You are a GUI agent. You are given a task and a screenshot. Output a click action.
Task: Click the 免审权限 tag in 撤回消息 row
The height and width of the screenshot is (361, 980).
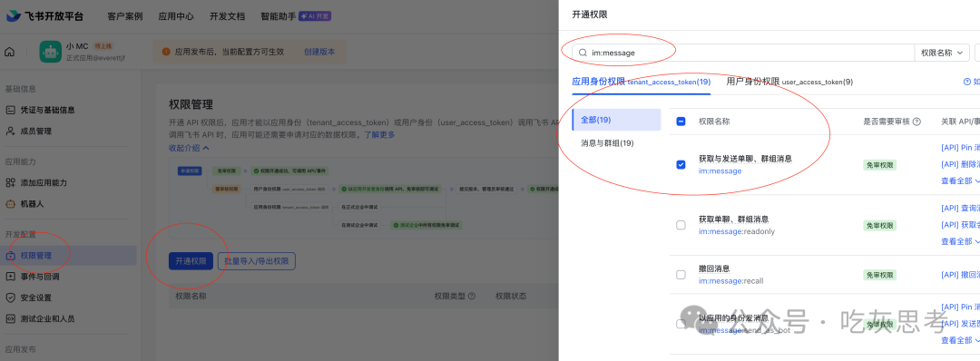point(879,275)
